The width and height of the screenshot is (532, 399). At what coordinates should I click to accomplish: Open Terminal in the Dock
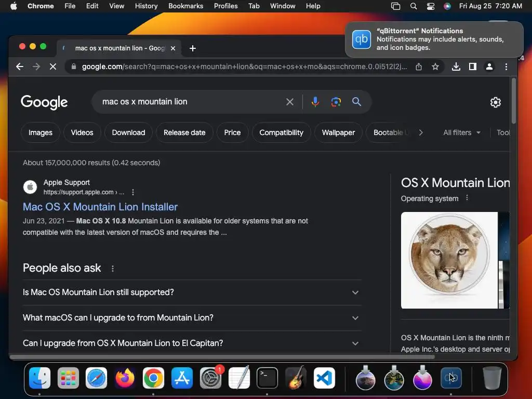(267, 378)
